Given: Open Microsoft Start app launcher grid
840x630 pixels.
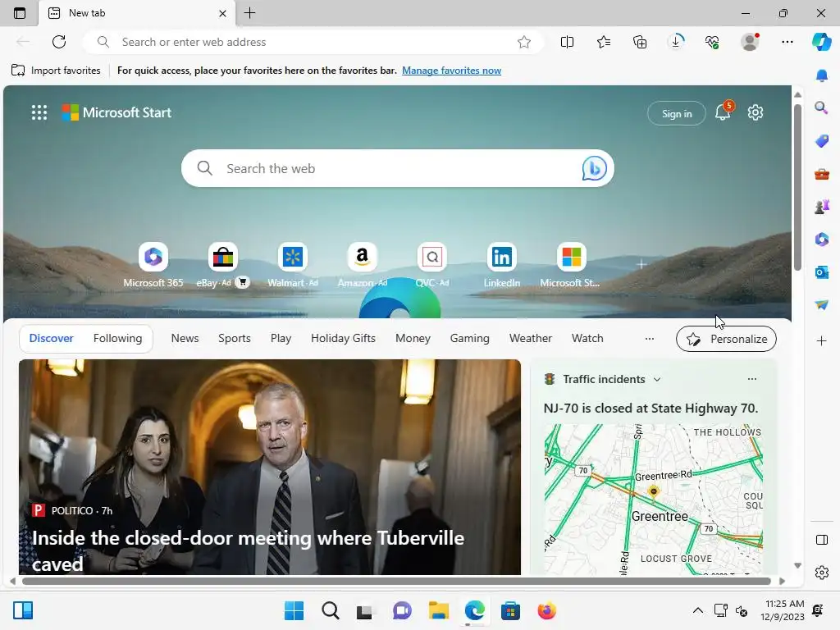Looking at the screenshot, I should tap(39, 112).
